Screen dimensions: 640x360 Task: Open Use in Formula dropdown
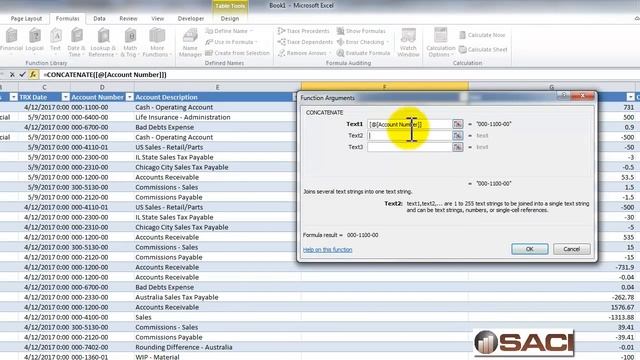coord(231,42)
